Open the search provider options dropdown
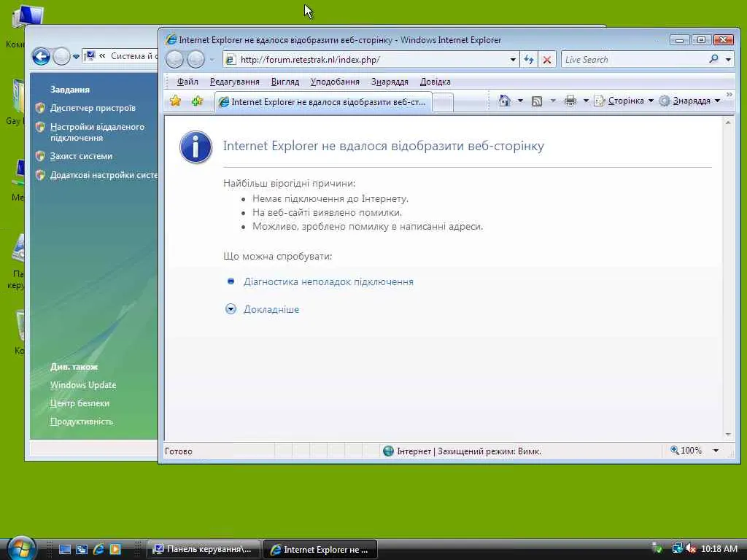This screenshot has width=747, height=560. pos(729,60)
